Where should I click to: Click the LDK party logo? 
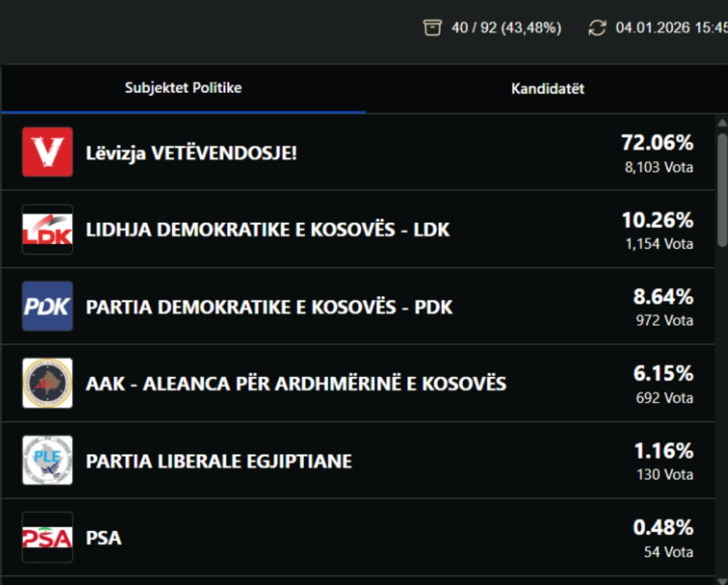coord(47,230)
